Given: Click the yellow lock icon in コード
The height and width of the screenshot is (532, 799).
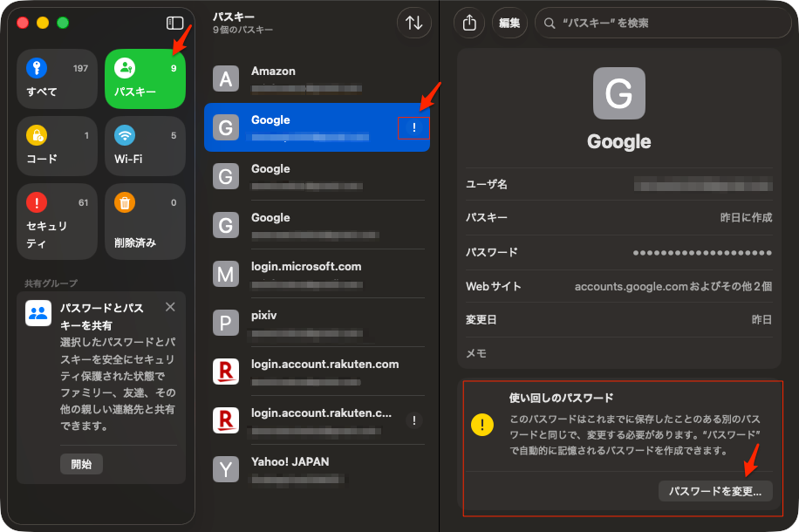Looking at the screenshot, I should click(x=37, y=135).
